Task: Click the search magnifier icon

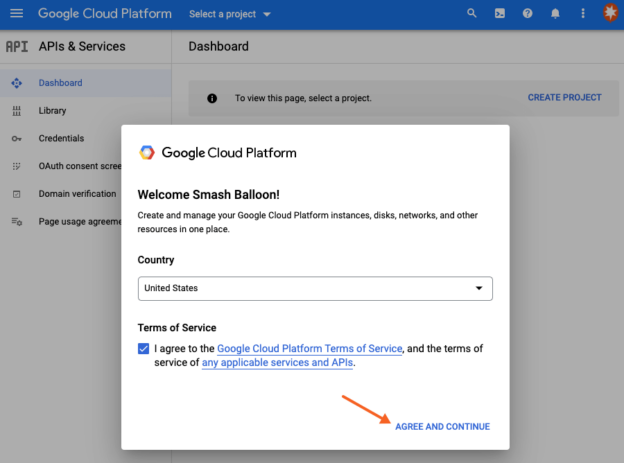Action: coord(472,14)
